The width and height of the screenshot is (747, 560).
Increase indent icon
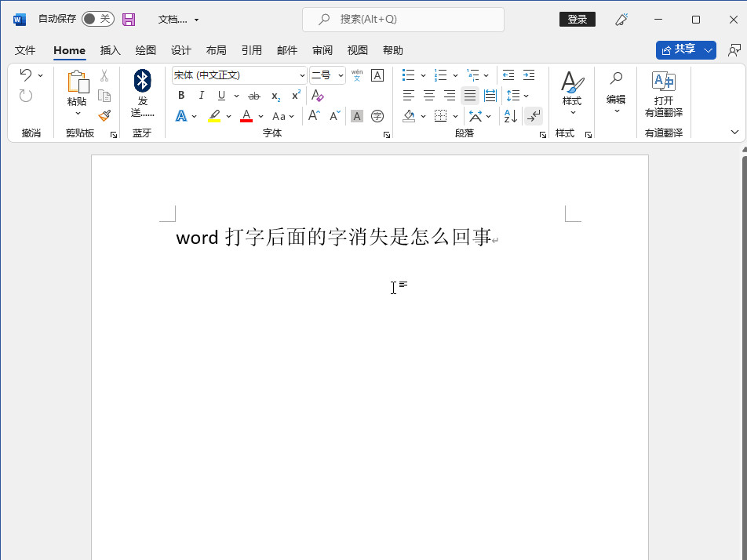tap(529, 75)
